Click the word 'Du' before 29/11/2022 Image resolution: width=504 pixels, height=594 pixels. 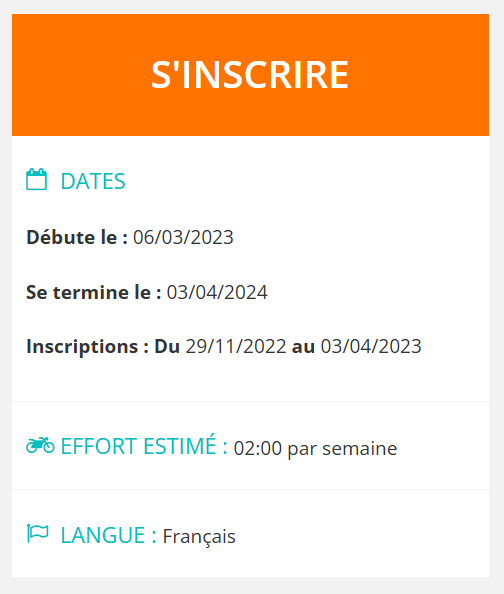tap(167, 346)
